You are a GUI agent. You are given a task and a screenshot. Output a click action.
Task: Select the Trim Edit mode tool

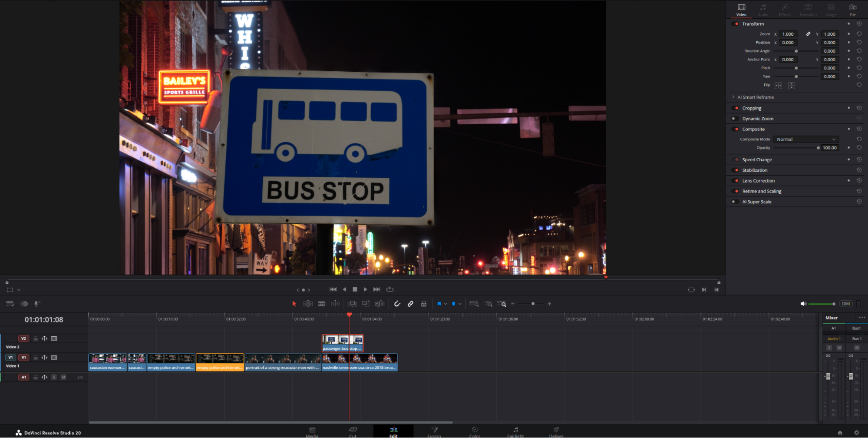click(x=308, y=303)
